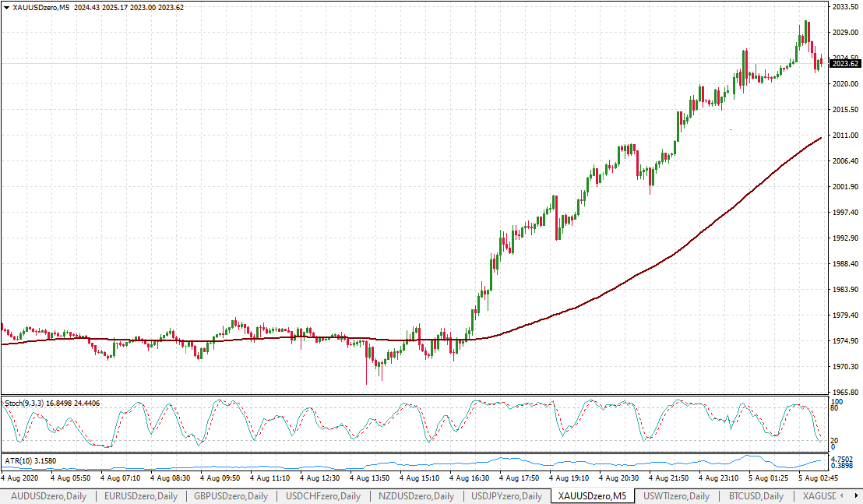Open the USWTIzero,Daily chart tab
Image resolution: width=863 pixels, height=504 pixels.
677,495
